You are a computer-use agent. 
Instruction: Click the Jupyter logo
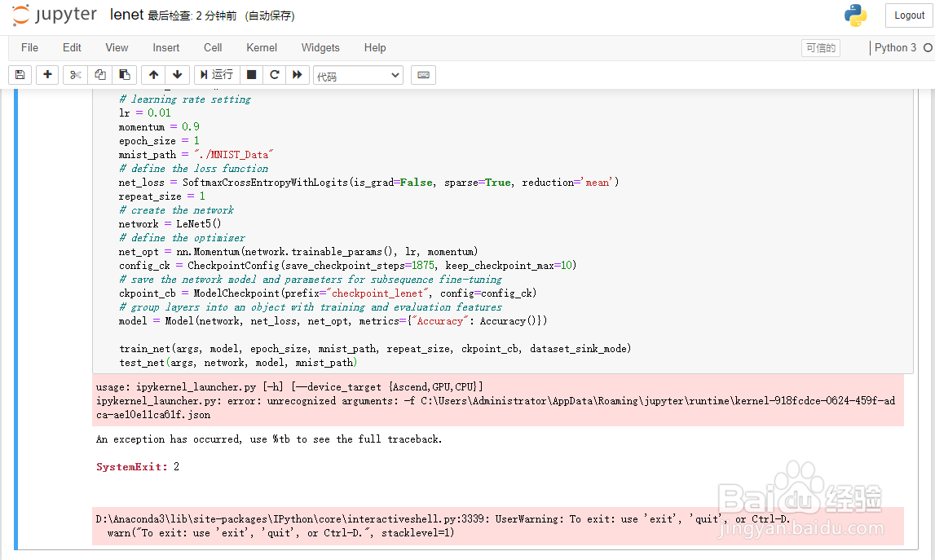[55, 15]
